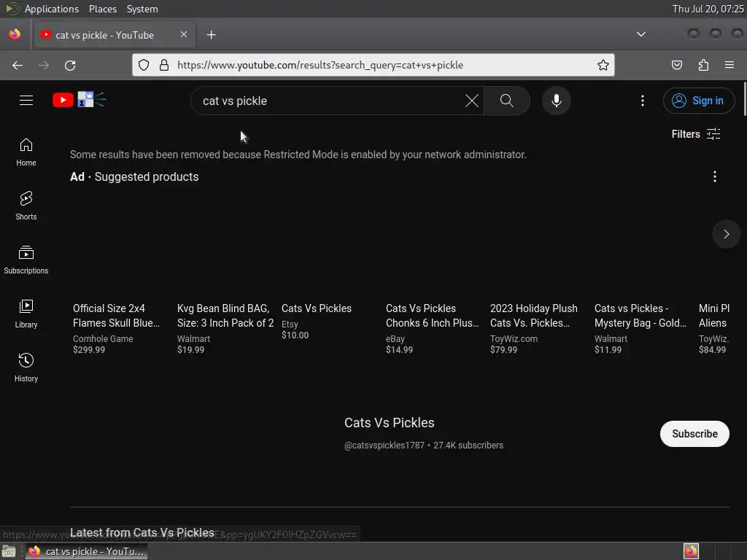Open the Firefox extensions icon
The width and height of the screenshot is (747, 560).
[x=703, y=65]
